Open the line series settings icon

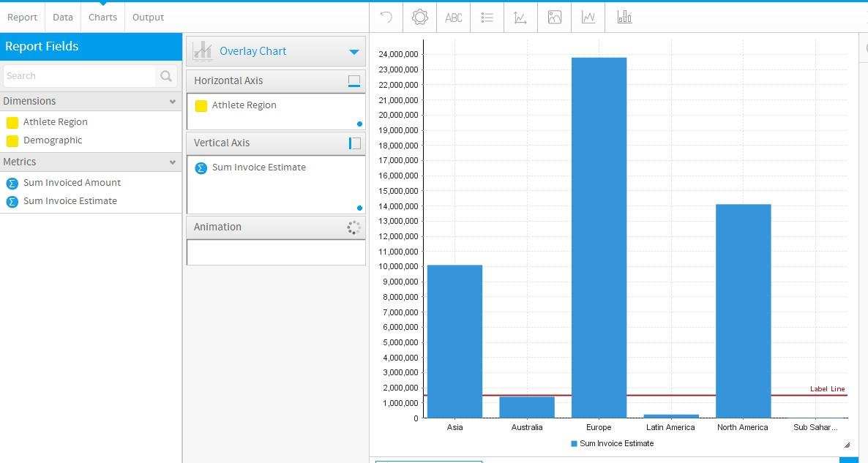(588, 17)
